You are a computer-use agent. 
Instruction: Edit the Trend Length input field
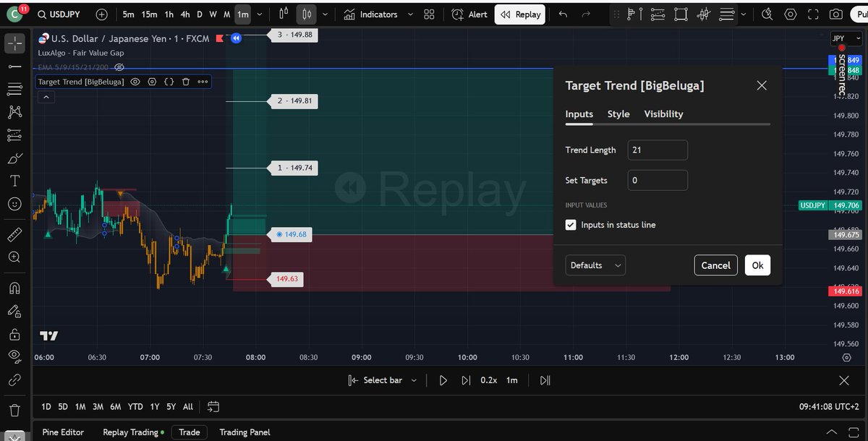pos(658,150)
